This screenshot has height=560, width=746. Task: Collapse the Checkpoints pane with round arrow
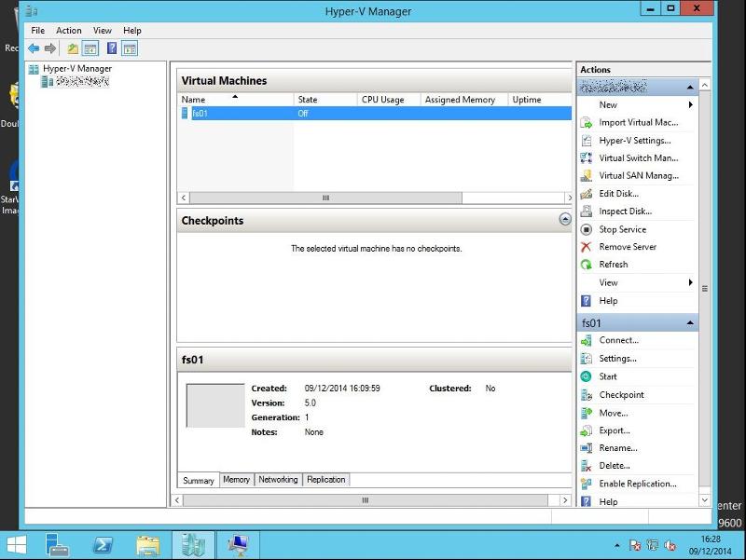pyautogui.click(x=565, y=219)
